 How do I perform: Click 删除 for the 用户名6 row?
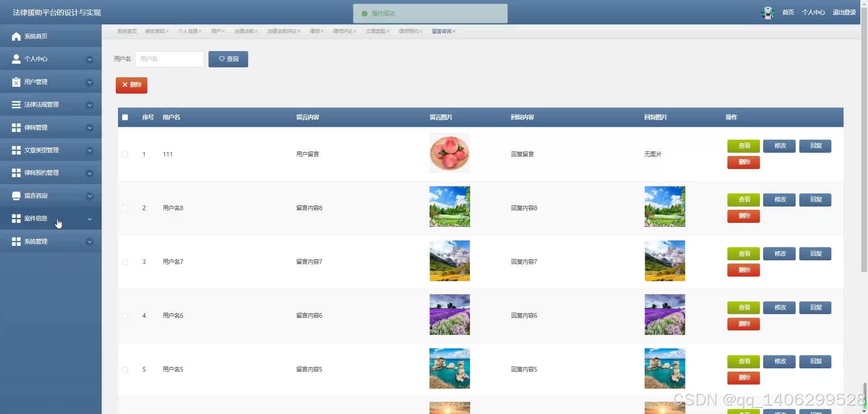click(744, 324)
